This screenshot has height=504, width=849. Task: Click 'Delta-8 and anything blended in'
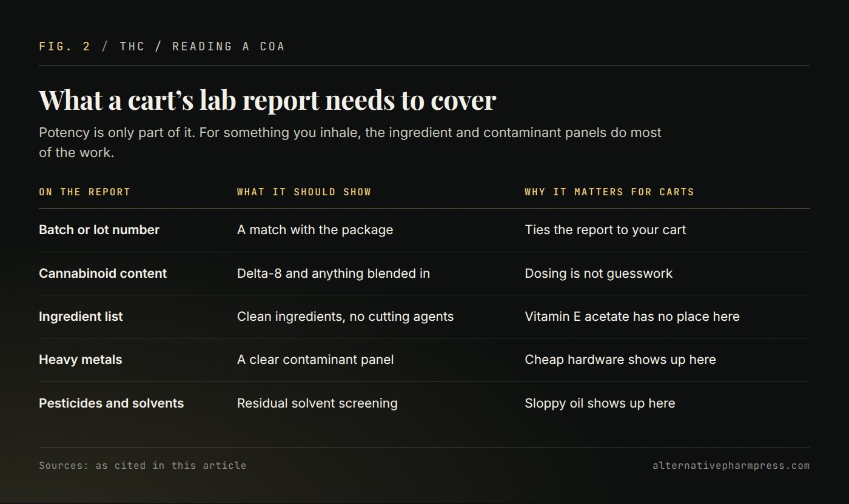(x=334, y=274)
